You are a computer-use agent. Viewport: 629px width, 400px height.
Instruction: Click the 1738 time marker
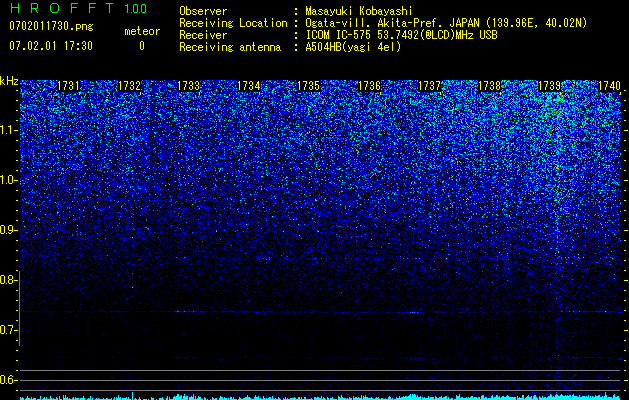[x=489, y=86]
